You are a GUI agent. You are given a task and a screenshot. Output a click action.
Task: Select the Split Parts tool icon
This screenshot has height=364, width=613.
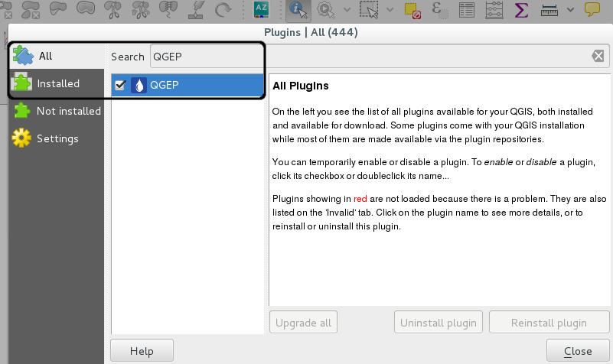(x=141, y=9)
